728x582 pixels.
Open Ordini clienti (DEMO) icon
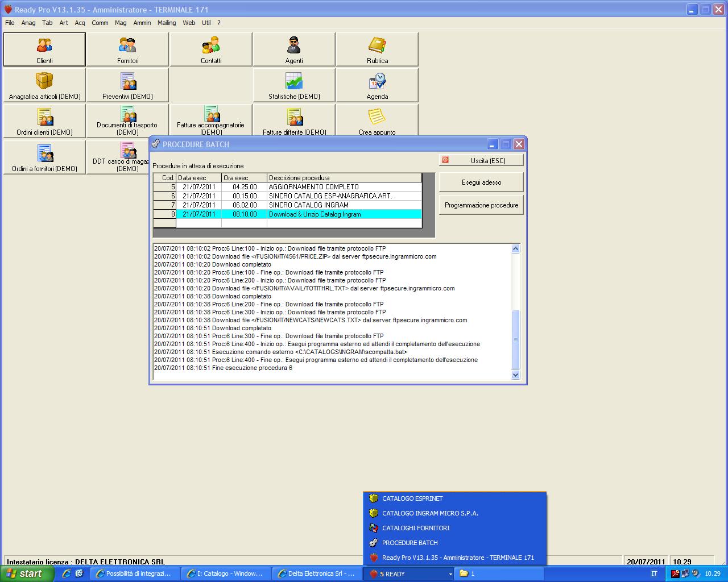pos(44,120)
